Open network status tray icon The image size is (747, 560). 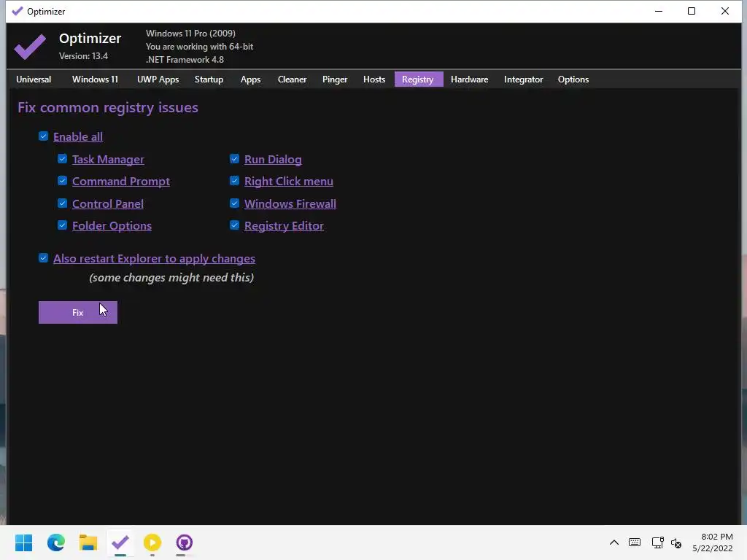click(x=657, y=542)
